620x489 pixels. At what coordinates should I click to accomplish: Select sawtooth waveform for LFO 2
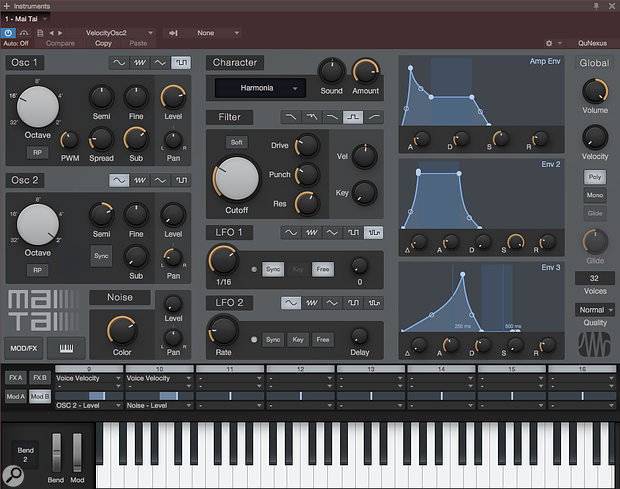(312, 303)
